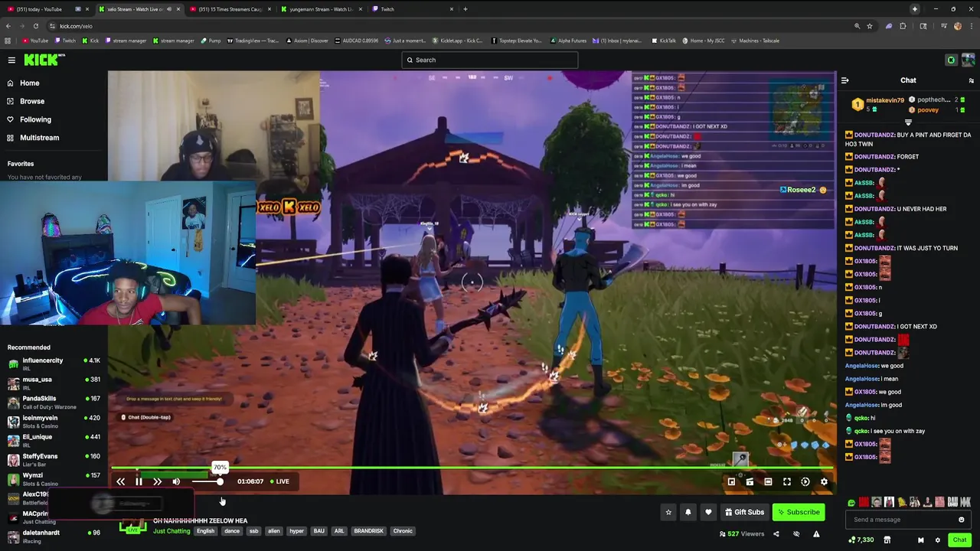Image resolution: width=980 pixels, height=551 pixels.
Task: Open the chat shop icon
Action: [887, 540]
